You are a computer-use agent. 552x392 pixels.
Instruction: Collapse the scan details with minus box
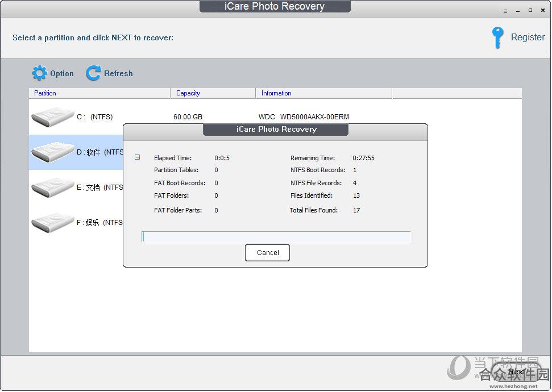tap(138, 157)
